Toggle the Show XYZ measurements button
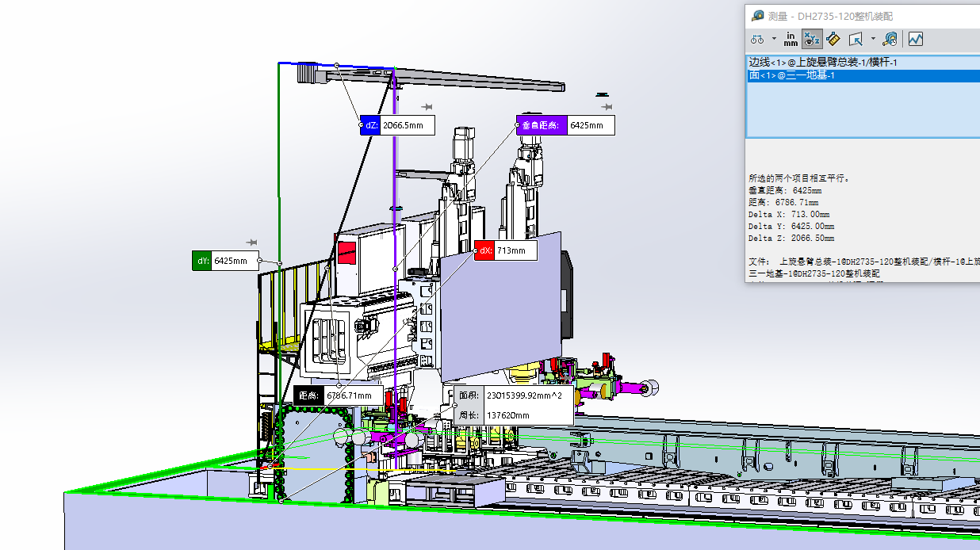Image resolution: width=980 pixels, height=550 pixels. coord(812,39)
